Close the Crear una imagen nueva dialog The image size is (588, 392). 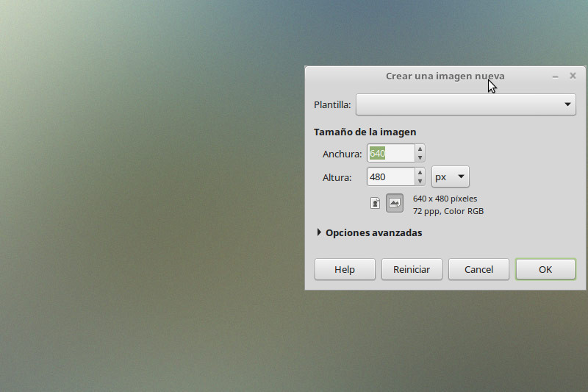[x=573, y=76]
